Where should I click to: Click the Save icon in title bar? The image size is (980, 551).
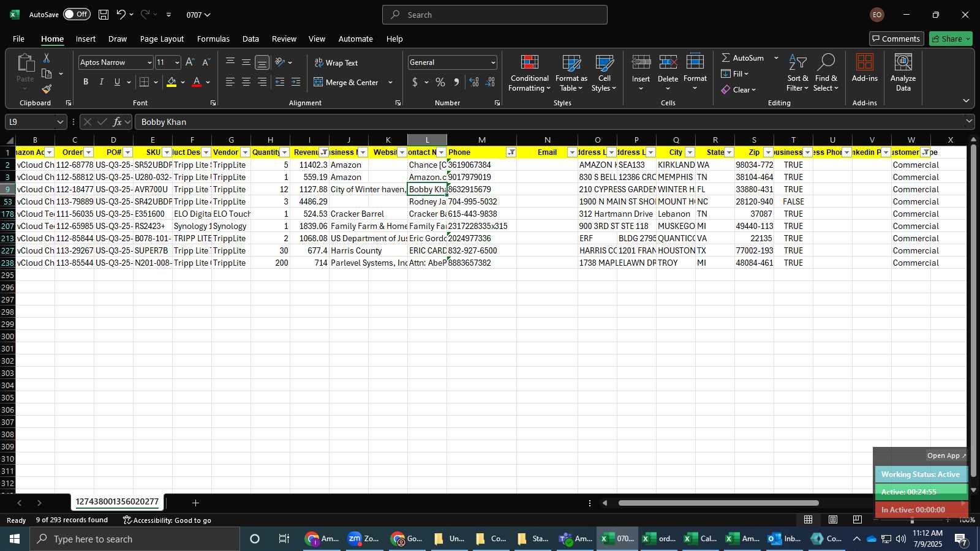point(104,15)
